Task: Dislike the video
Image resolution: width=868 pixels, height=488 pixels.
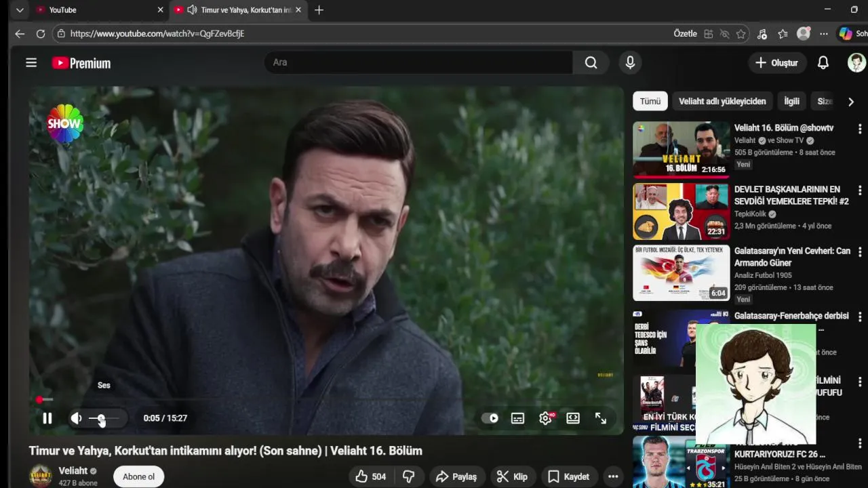Action: (409, 476)
